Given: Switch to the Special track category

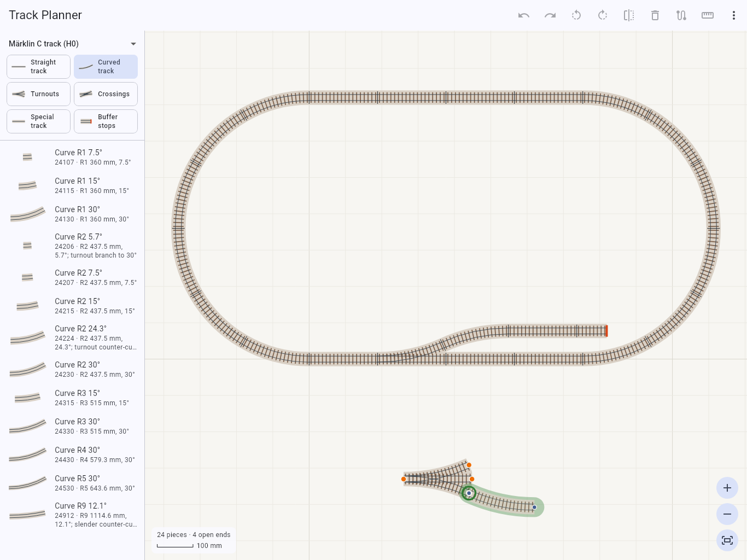Looking at the screenshot, I should tap(38, 121).
